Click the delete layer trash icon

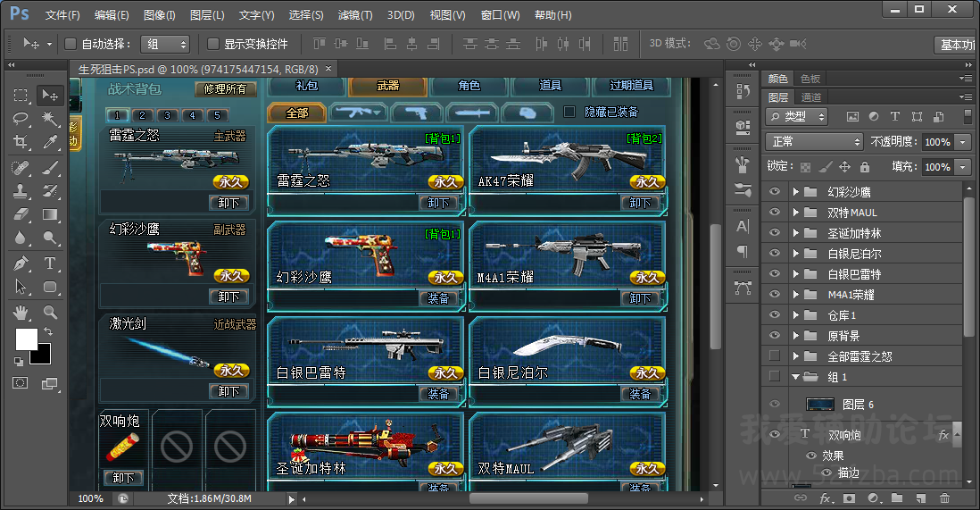(x=944, y=498)
